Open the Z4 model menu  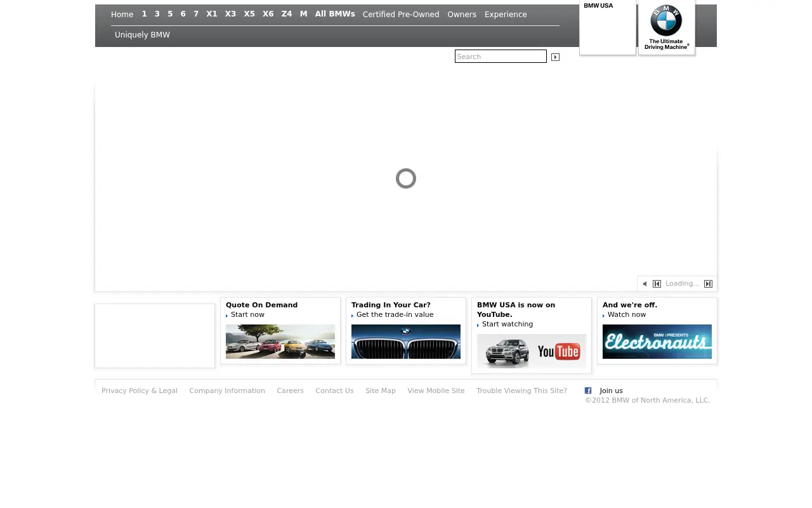click(x=287, y=14)
